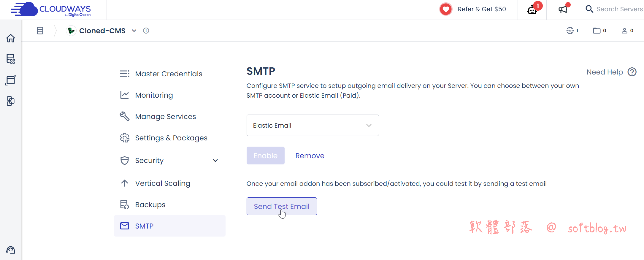Open the Backups menu item
This screenshot has height=260, width=644.
pos(150,204)
